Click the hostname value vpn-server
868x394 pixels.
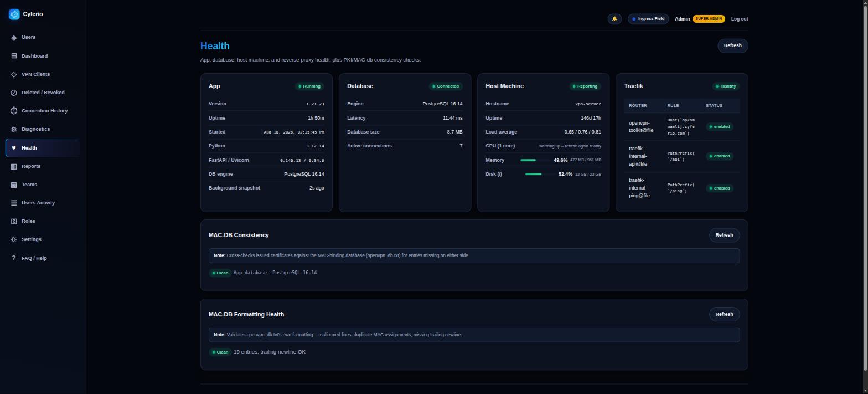[x=588, y=104]
